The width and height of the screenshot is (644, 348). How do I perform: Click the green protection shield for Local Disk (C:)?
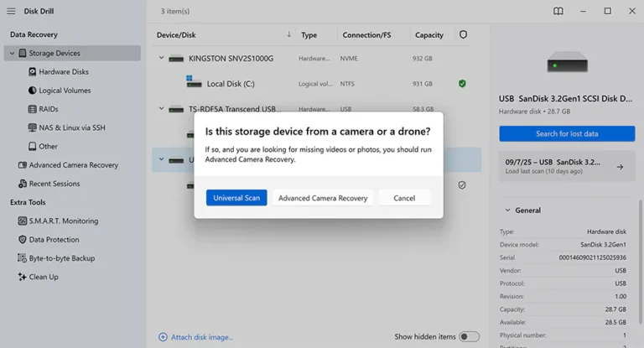coord(462,84)
